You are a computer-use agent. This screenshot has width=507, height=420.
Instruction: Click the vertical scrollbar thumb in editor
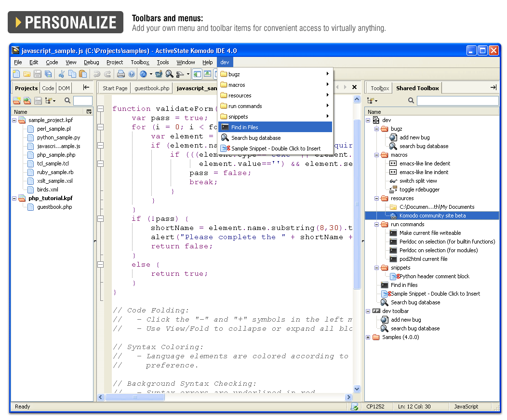(357, 204)
